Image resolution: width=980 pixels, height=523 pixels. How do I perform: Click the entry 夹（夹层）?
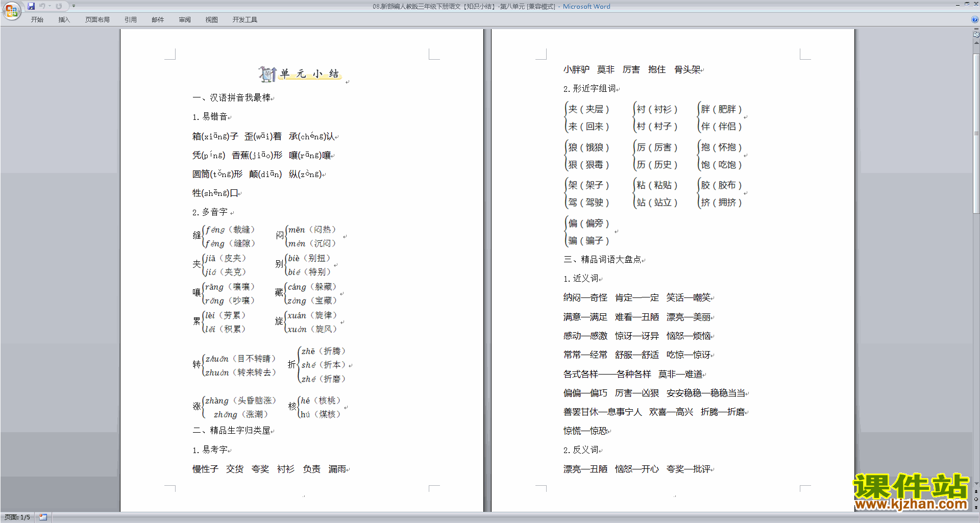(589, 109)
